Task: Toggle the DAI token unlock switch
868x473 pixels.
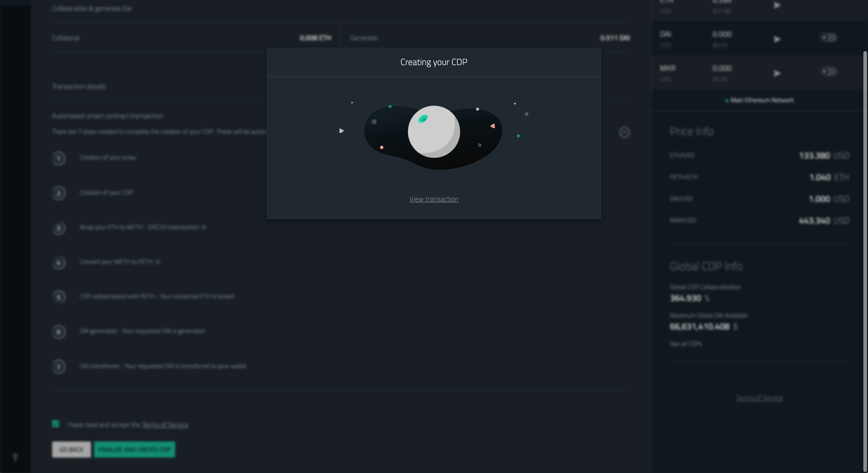Action: pyautogui.click(x=828, y=38)
